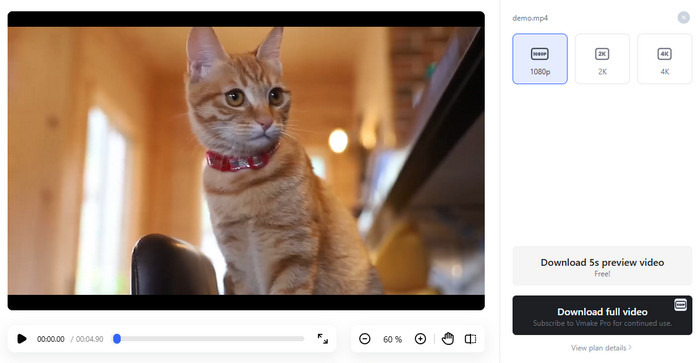Screen dimensions: 700x363
Task: Select the hand pan tool
Action: (448, 339)
